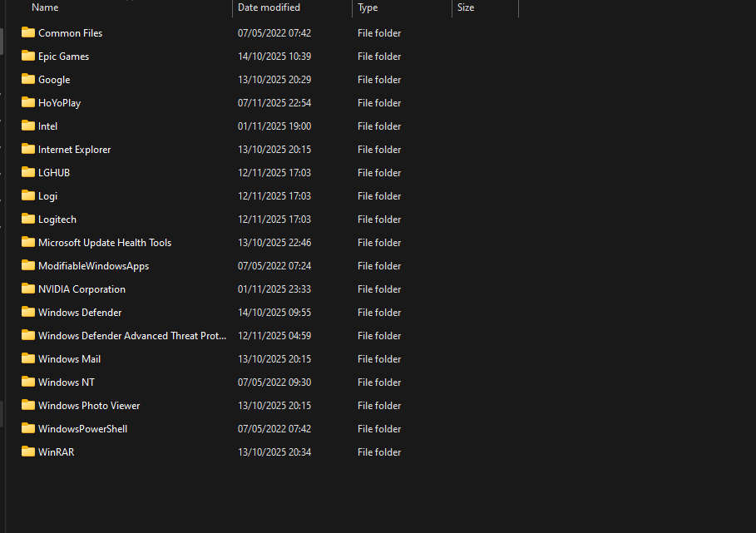This screenshot has height=533, width=756.
Task: Click the Intel folder icon
Action: [x=28, y=126]
